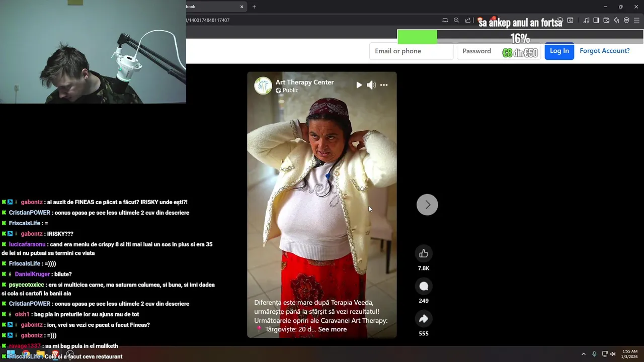Open Chrome from the taskbar
This screenshot has width=644, height=362.
point(26,354)
